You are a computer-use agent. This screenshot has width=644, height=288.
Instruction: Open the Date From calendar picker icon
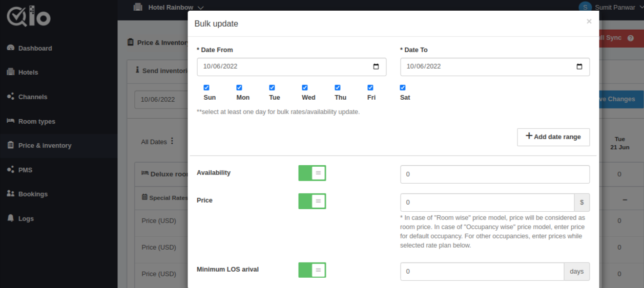click(x=376, y=67)
